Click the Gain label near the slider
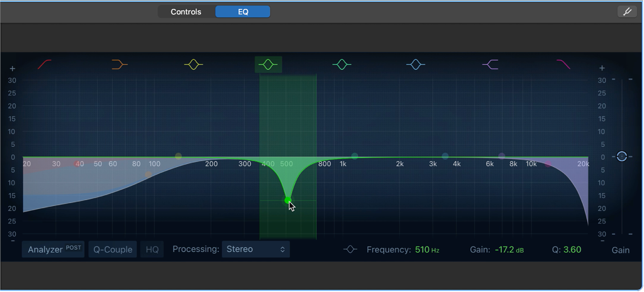 [620, 250]
